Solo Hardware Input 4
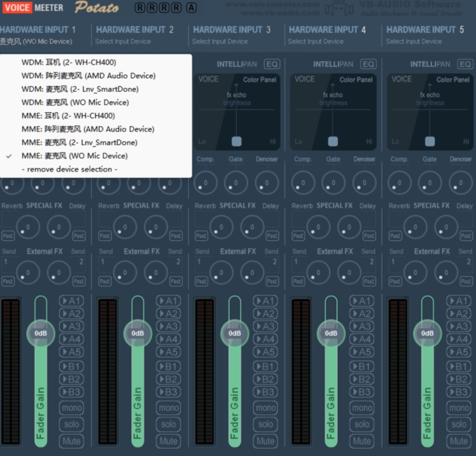The height and width of the screenshot is (456, 476). coord(362,425)
